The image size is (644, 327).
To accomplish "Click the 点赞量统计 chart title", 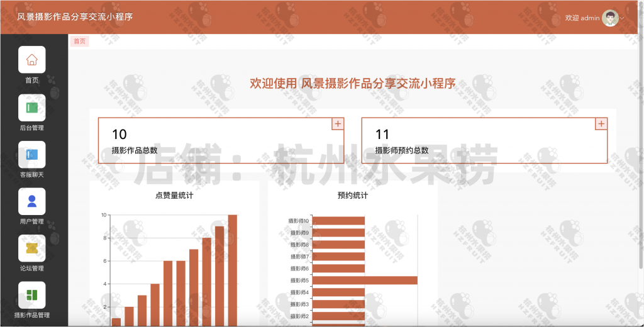I will tap(174, 196).
